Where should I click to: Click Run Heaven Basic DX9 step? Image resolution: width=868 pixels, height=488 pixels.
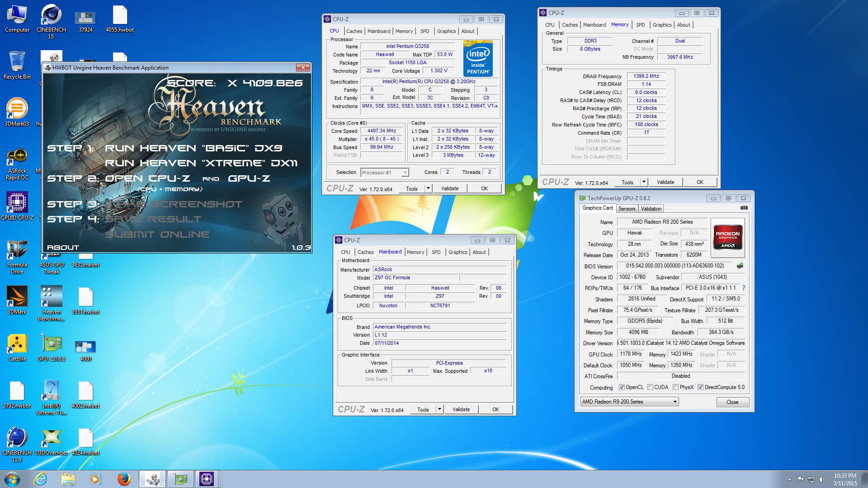(x=193, y=148)
